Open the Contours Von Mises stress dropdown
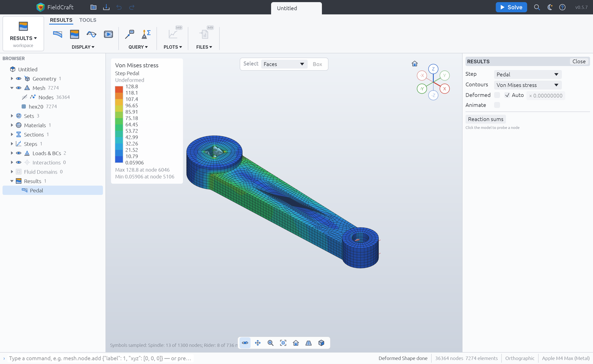The height and width of the screenshot is (364, 593). click(x=528, y=85)
